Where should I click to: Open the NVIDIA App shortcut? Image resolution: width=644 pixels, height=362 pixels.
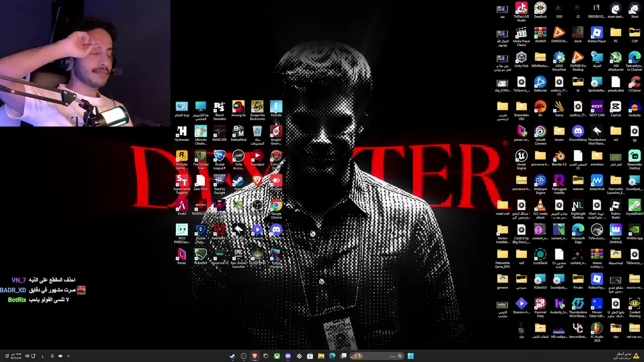[x=634, y=232]
